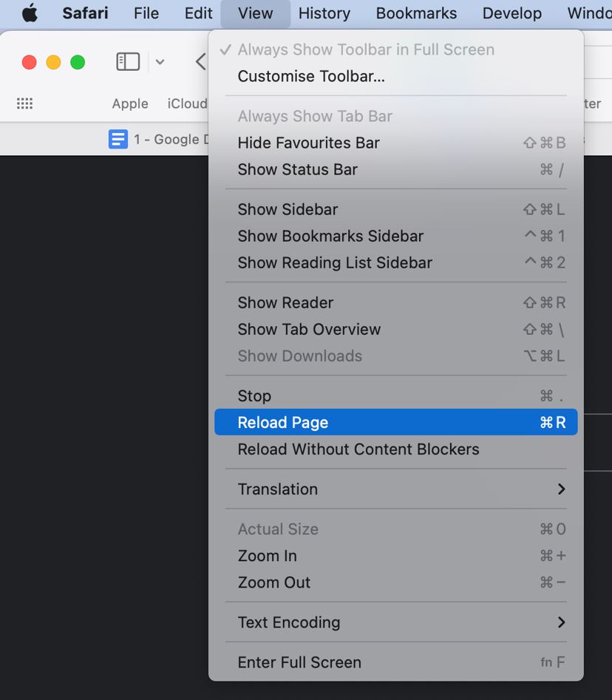Screen dimensions: 612x700
Task: Open the File menu
Action: pos(146,13)
